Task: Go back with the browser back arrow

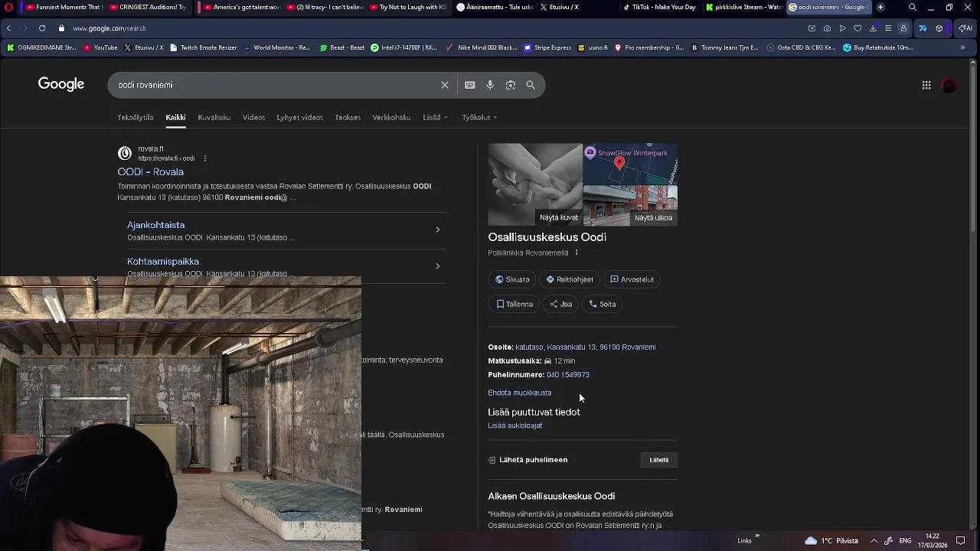Action: coord(8,28)
